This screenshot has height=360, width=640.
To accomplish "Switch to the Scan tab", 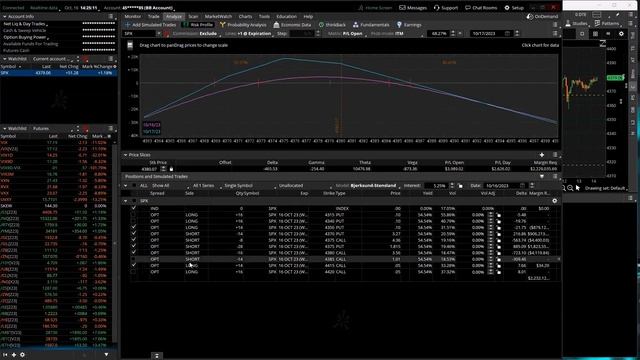I will click(193, 16).
